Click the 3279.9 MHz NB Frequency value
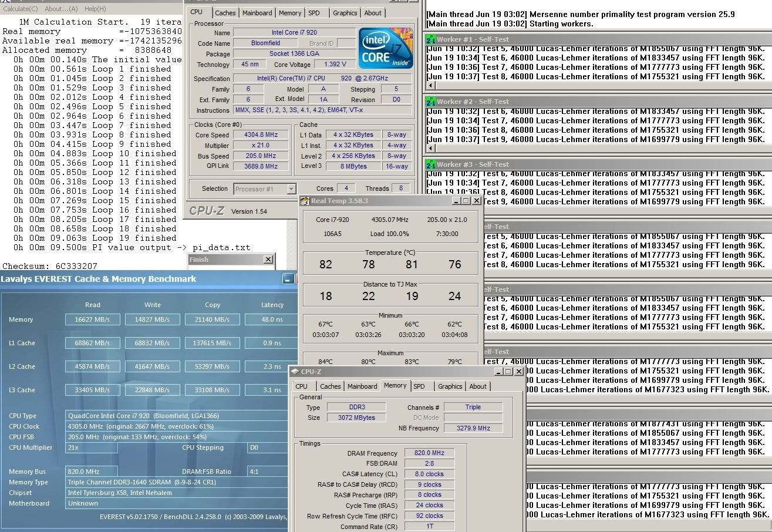The height and width of the screenshot is (532, 772). click(x=473, y=429)
